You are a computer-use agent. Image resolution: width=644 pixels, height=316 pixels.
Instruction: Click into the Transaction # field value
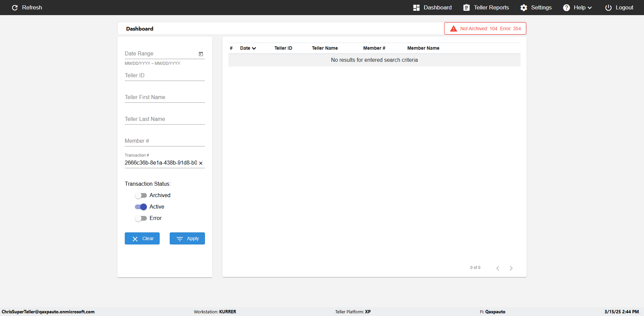point(161,163)
